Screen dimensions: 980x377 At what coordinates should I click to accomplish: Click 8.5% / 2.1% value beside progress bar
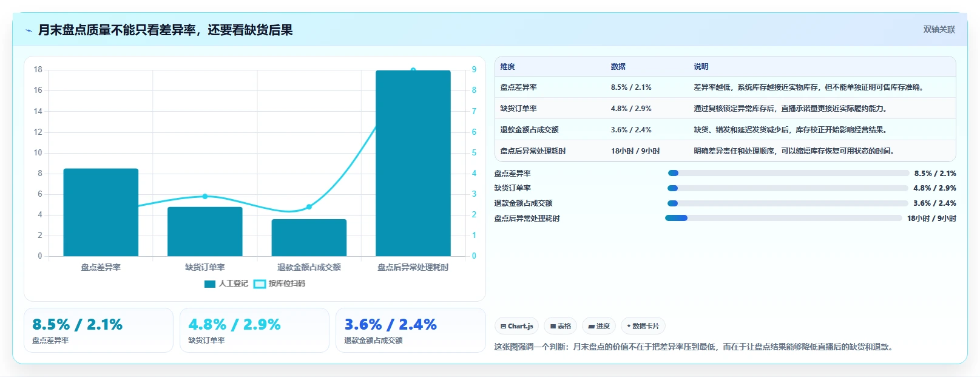tap(935, 174)
